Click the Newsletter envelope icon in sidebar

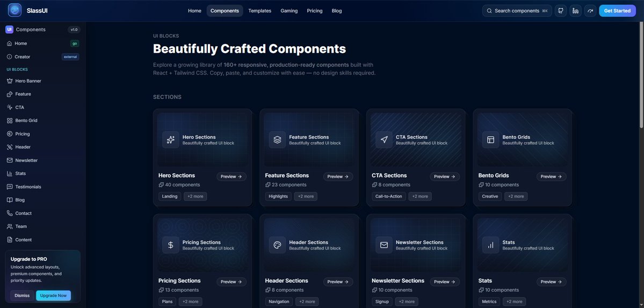pos(10,160)
